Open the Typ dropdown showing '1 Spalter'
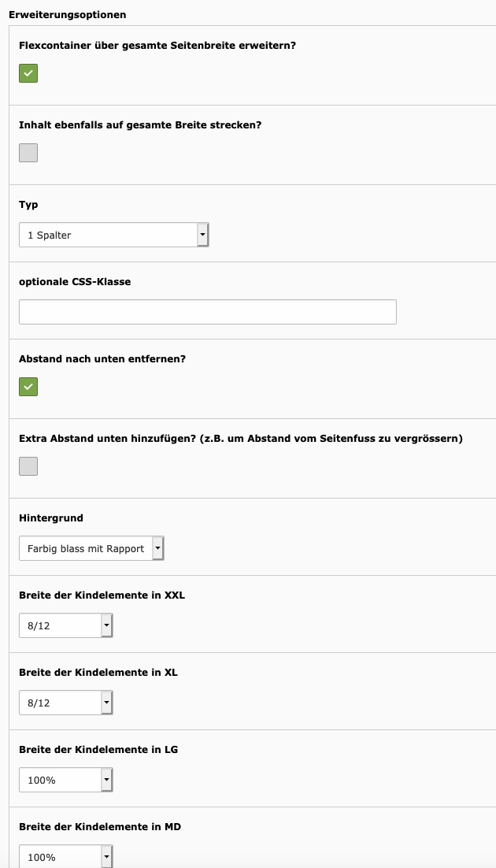Viewport: 496px width, 868px height. click(114, 235)
